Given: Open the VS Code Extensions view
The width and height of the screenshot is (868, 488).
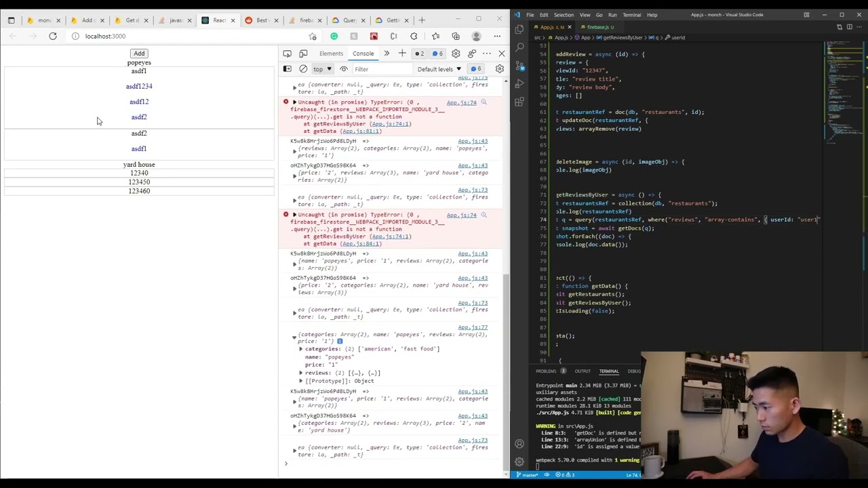Looking at the screenshot, I should [x=519, y=102].
